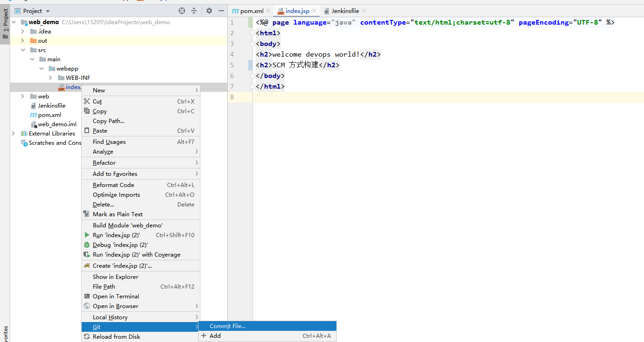The image size is (644, 342).
Task: Expand the web folder
Action: tap(23, 96)
